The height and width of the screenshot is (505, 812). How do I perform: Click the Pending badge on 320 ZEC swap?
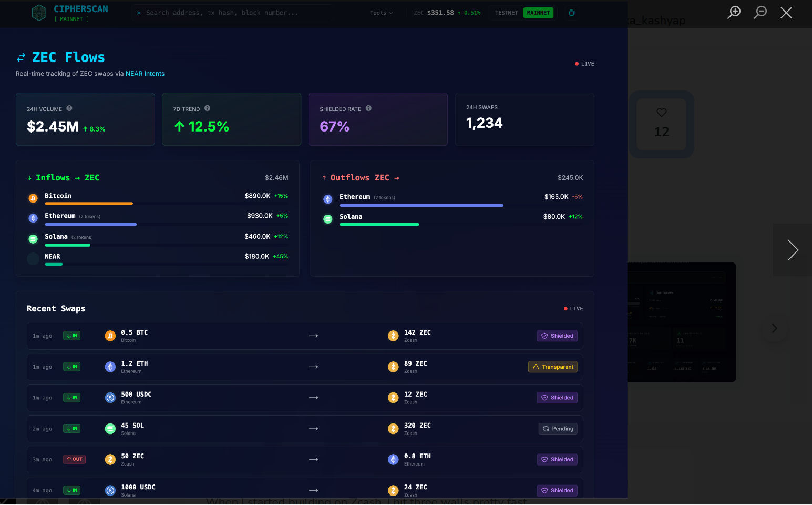558,429
